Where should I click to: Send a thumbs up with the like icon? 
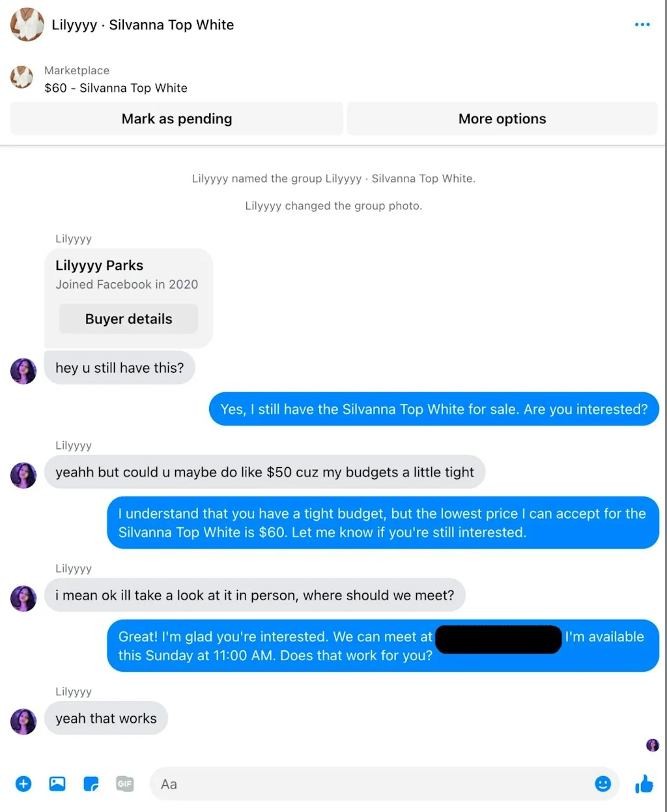coord(644,784)
